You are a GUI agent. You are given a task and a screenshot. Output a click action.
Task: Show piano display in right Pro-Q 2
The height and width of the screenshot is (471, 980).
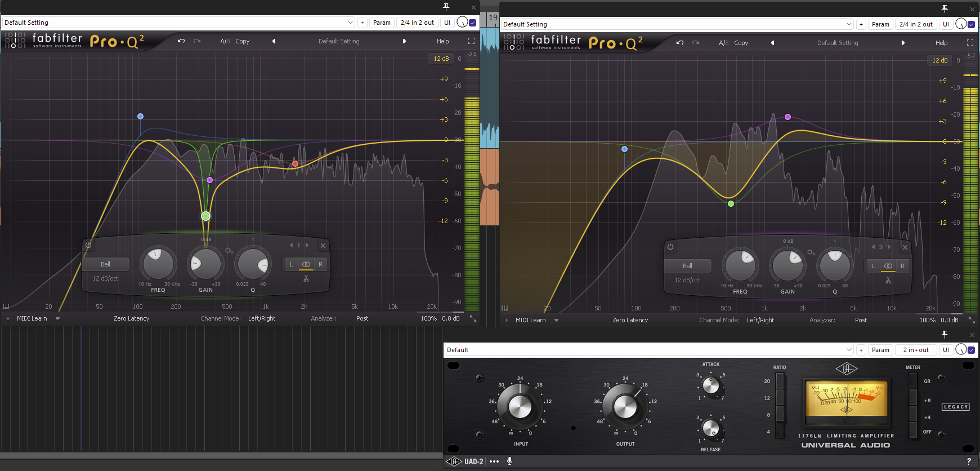pos(505,308)
